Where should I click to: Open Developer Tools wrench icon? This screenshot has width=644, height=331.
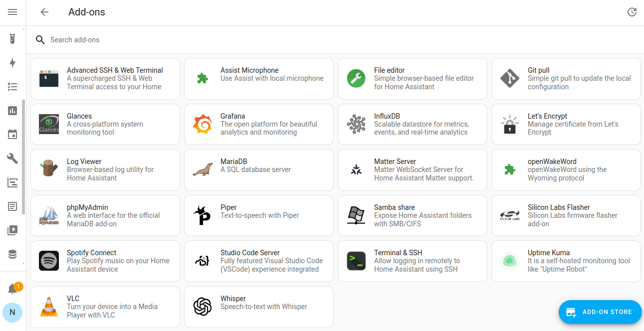coord(12,158)
